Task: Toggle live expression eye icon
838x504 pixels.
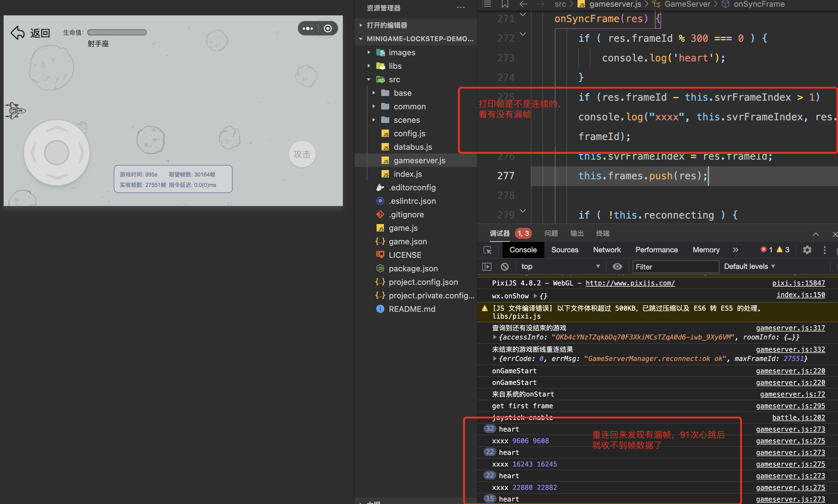Action: [x=617, y=267]
